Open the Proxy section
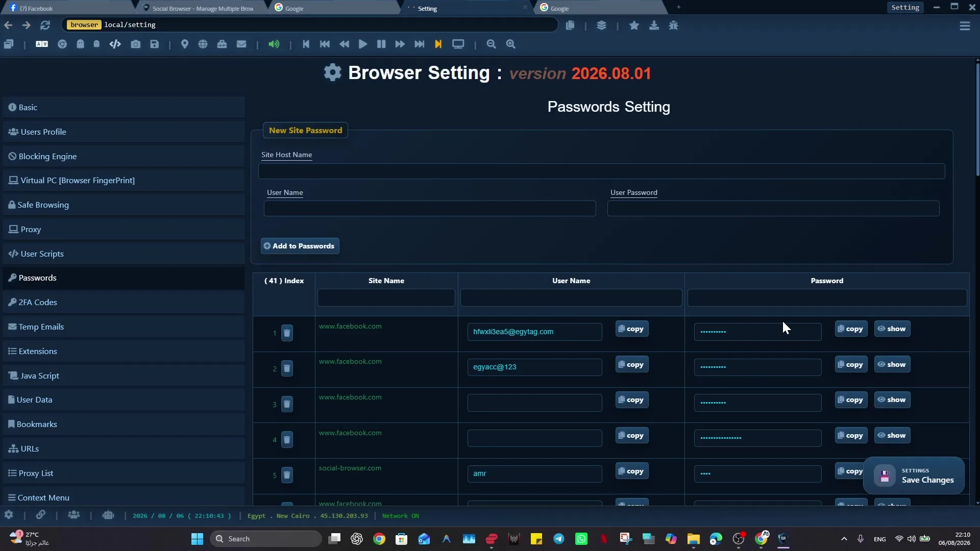Viewport: 980px width, 551px height. pos(124,229)
